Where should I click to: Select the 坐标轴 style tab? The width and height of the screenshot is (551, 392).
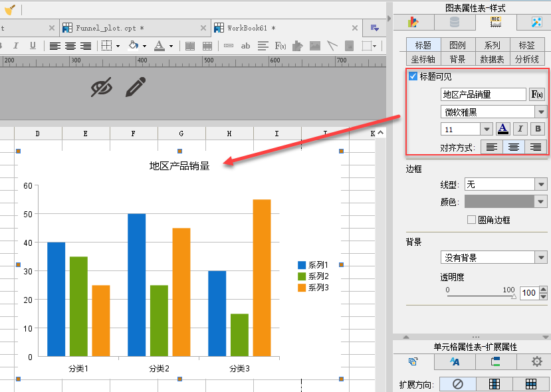click(423, 58)
